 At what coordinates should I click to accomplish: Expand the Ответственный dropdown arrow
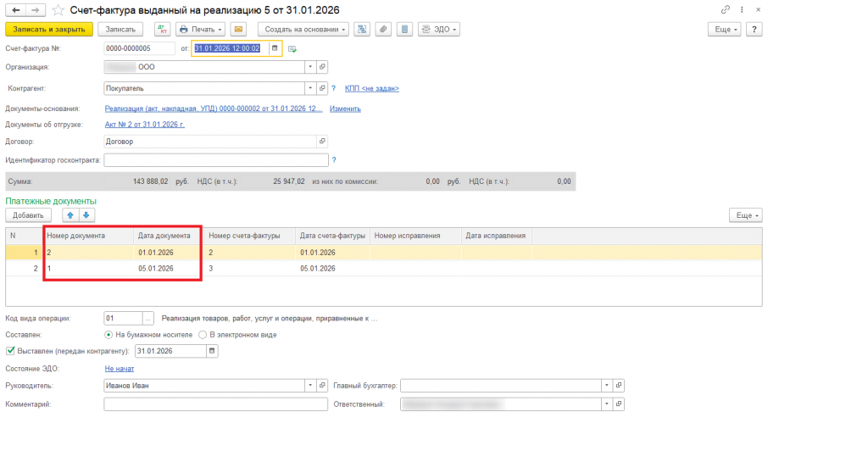[x=607, y=404]
